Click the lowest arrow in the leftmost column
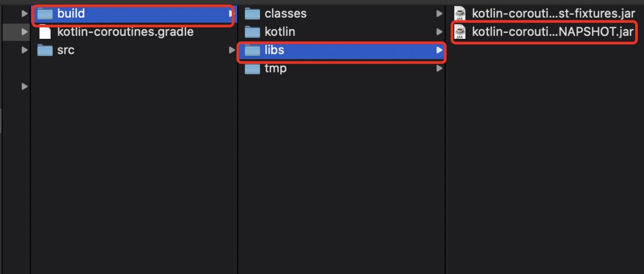 [x=25, y=87]
